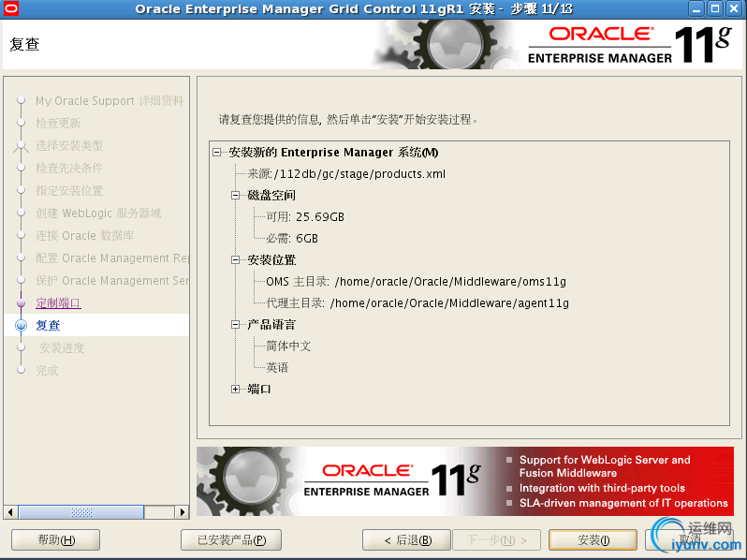Click the 检查先决条件 step
The width and height of the screenshot is (747, 560).
coord(69,169)
